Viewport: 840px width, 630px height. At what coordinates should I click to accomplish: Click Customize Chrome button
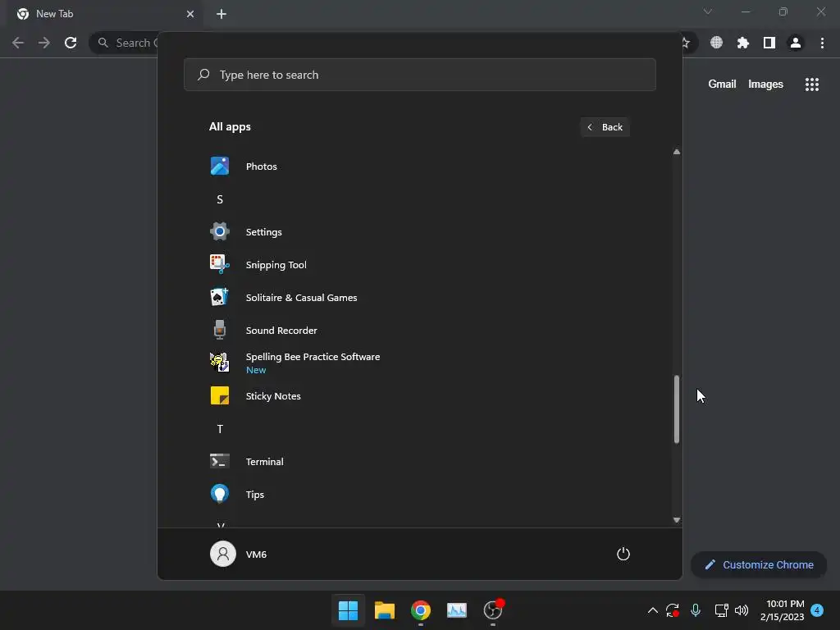coord(759,564)
